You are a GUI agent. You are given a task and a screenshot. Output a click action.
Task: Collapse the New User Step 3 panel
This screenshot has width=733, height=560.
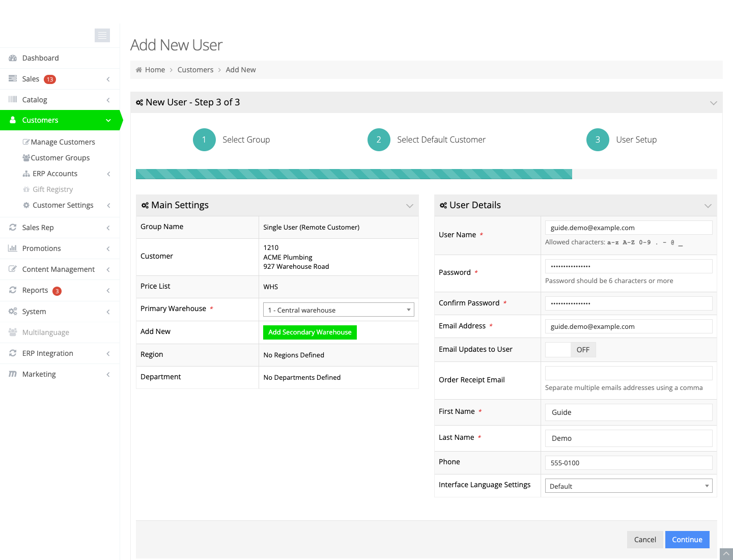pos(714,103)
